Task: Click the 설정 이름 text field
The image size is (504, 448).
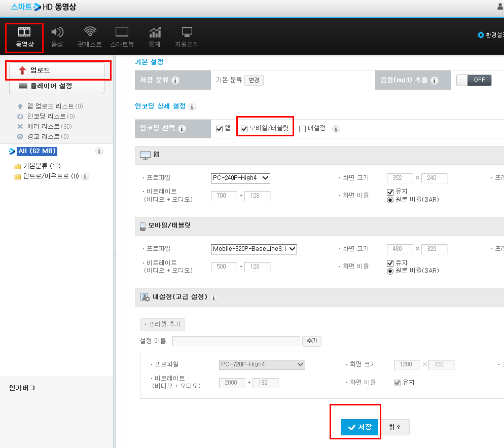Action: pyautogui.click(x=236, y=341)
